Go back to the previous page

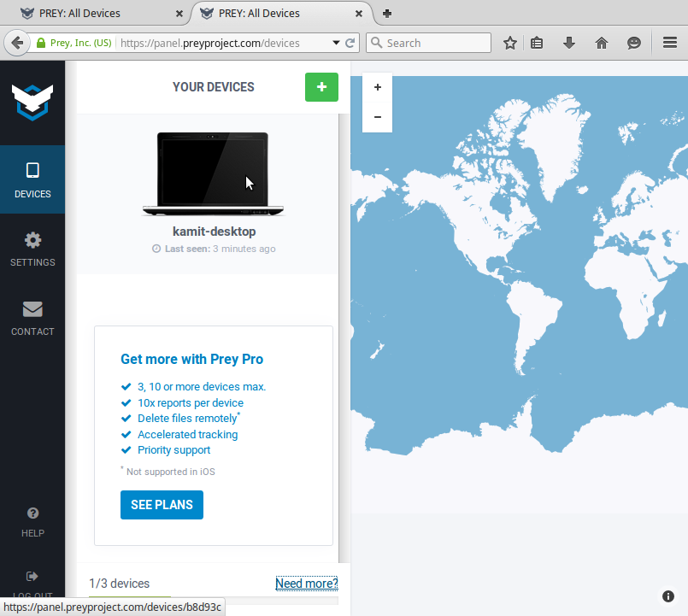17,43
